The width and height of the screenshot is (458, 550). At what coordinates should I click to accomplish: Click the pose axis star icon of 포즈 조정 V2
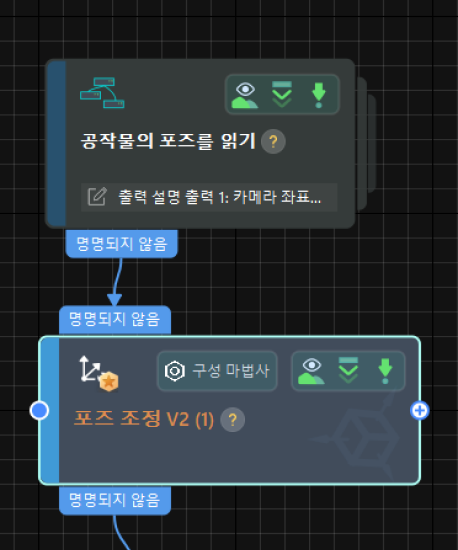tap(99, 373)
